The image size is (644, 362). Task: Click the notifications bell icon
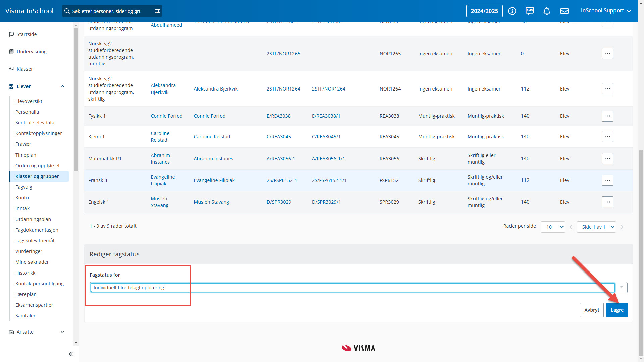pos(547,11)
